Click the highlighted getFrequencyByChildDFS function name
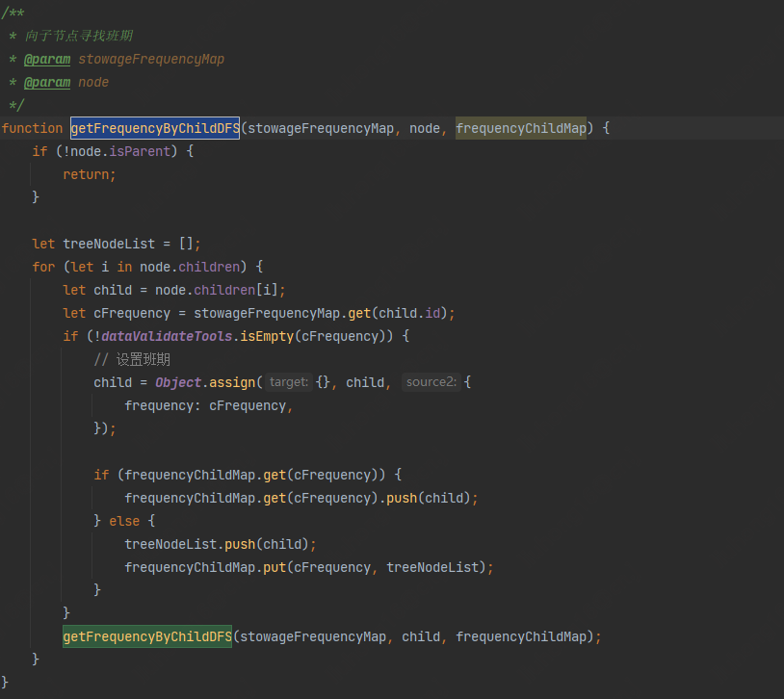Viewport: 784px width, 699px height. [x=155, y=128]
